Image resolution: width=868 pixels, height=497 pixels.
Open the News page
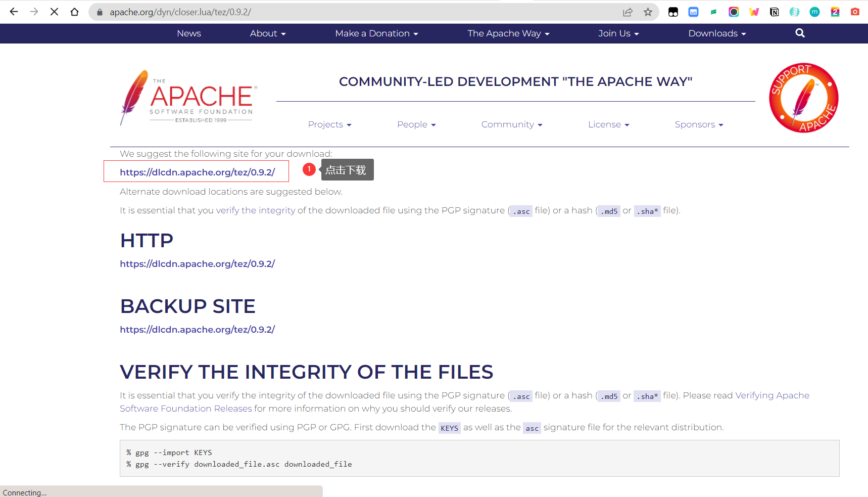click(189, 33)
